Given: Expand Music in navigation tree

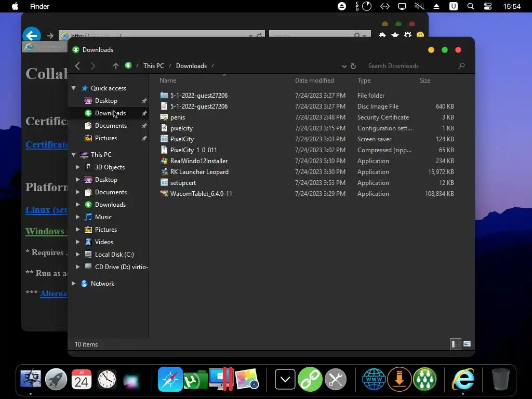Looking at the screenshot, I should pos(78,217).
